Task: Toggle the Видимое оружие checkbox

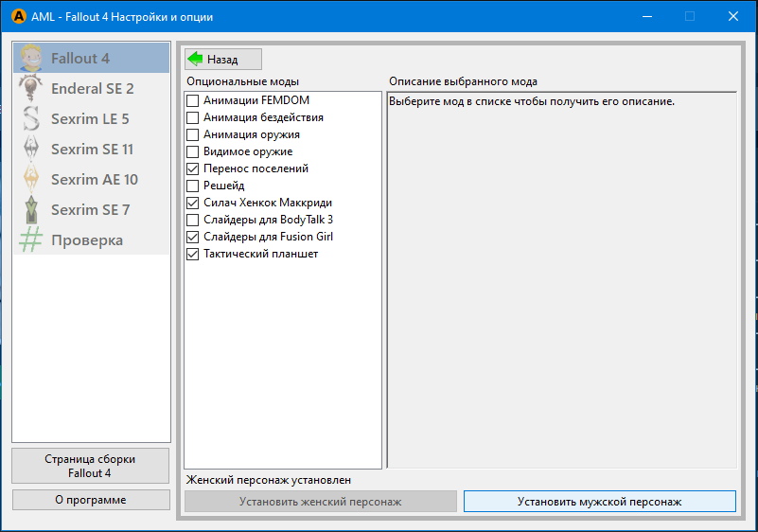Action: (x=193, y=151)
